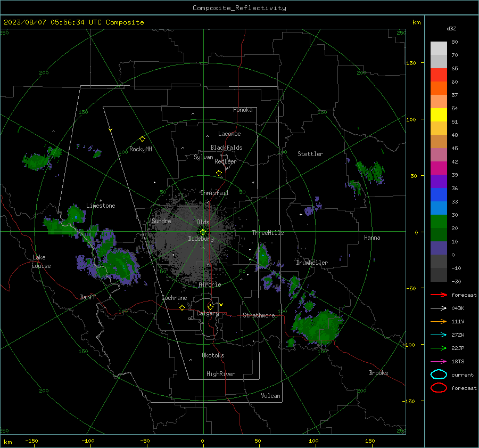The height and width of the screenshot is (448, 479).
Task: Click the radar site diamond between Olds and Didsbury
Action: [203, 232]
